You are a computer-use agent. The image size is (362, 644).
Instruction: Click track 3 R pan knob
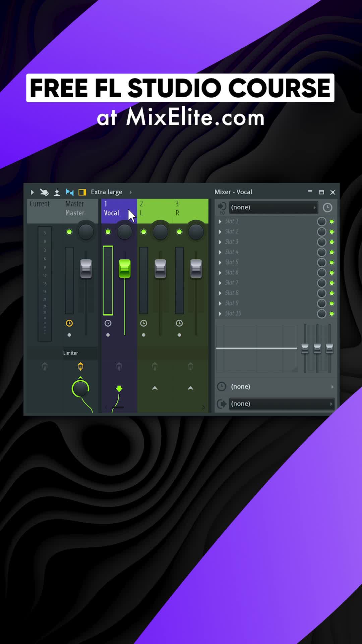[x=196, y=232]
